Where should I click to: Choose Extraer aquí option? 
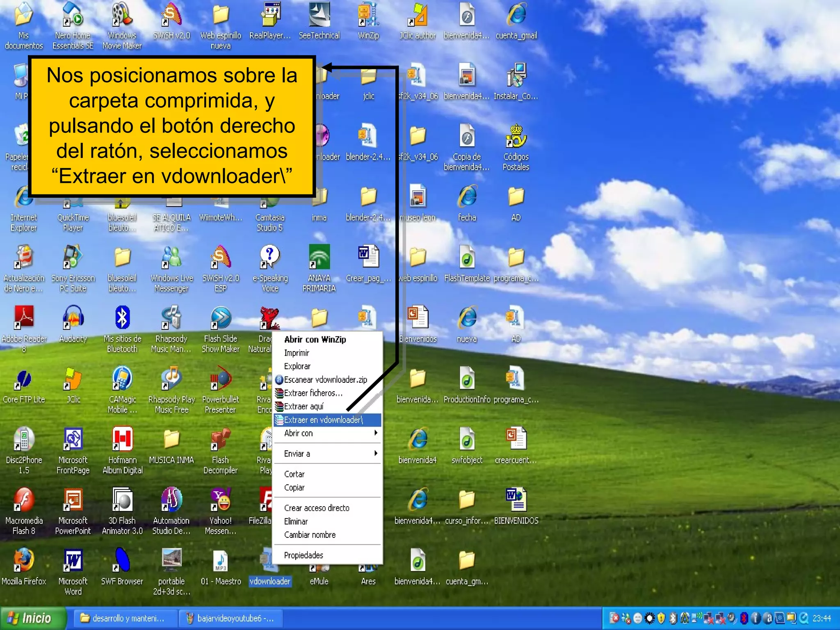[x=327, y=406]
